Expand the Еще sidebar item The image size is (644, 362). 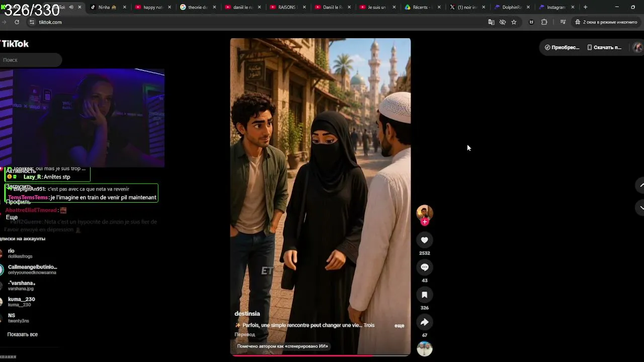coord(12,217)
